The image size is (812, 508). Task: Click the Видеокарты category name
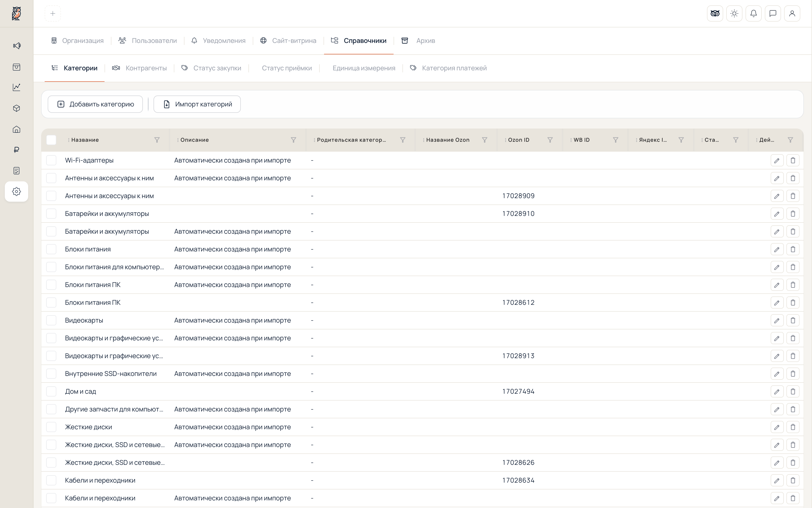(84, 320)
